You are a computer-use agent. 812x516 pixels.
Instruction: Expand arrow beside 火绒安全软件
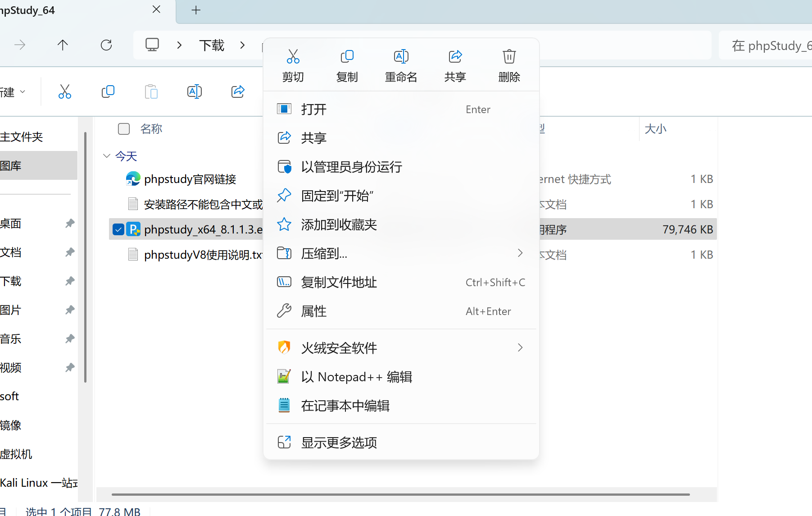click(x=520, y=348)
